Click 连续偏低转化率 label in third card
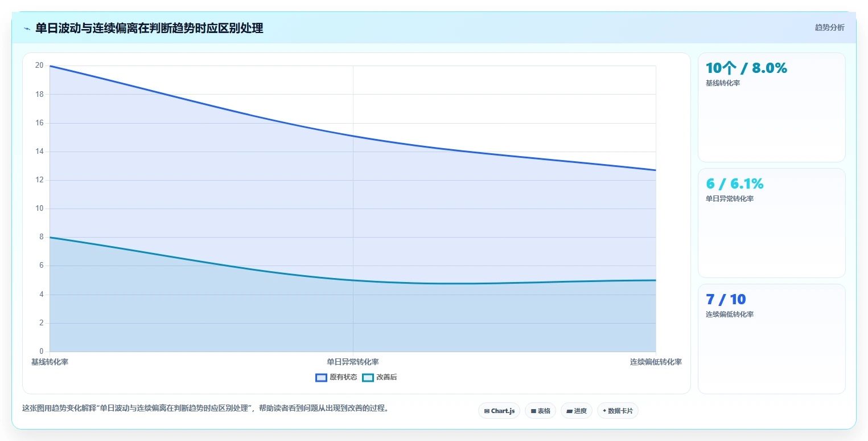Viewport: 868px width, 441px height. coord(730,315)
